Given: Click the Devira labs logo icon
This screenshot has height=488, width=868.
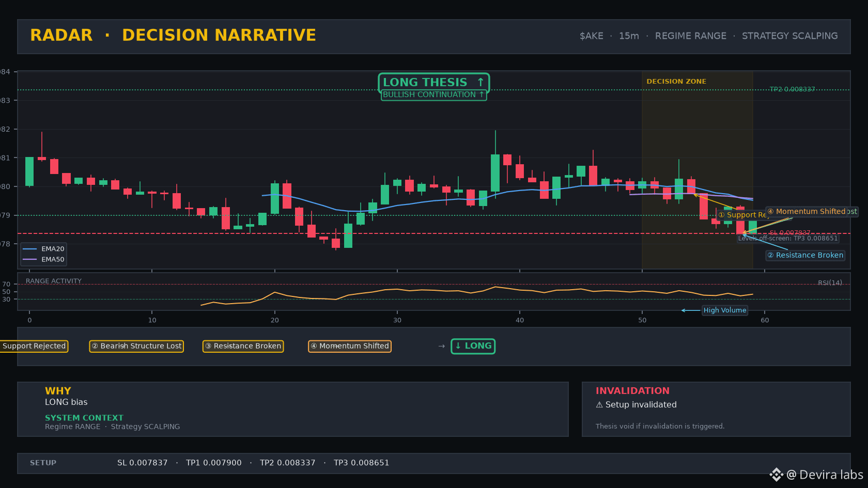Looking at the screenshot, I should 776,475.
